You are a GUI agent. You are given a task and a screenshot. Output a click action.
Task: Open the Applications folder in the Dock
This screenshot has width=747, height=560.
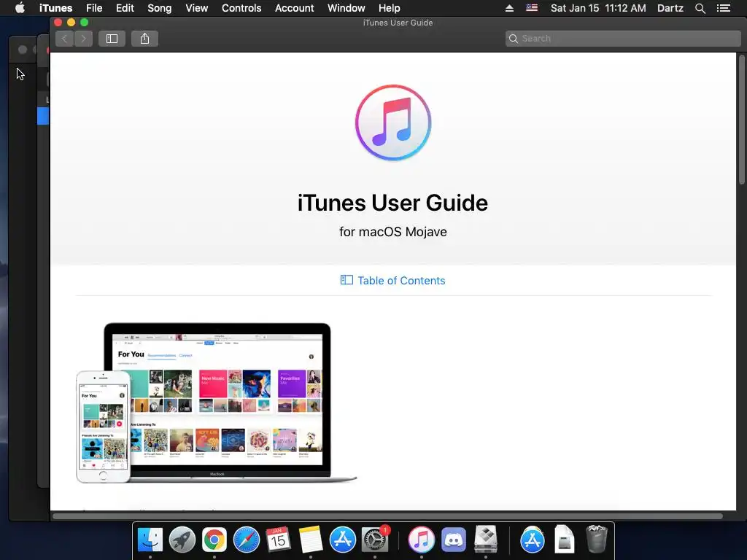(532, 540)
